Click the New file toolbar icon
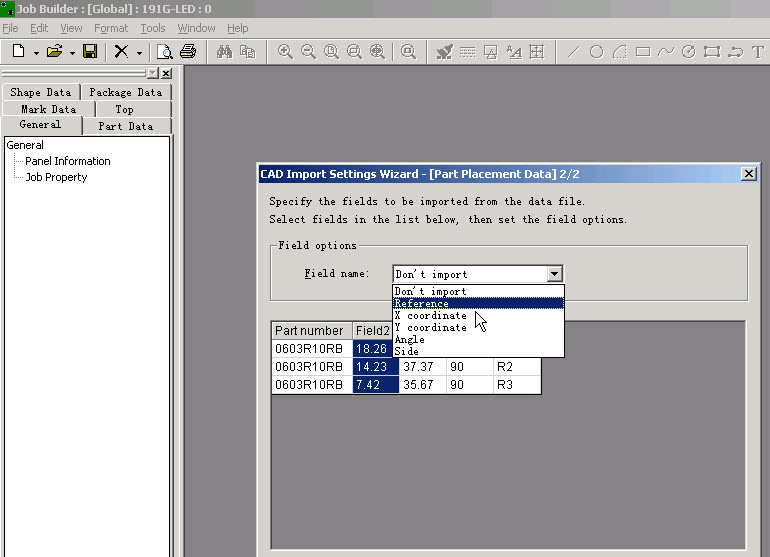Image resolution: width=770 pixels, height=557 pixels. (x=19, y=51)
